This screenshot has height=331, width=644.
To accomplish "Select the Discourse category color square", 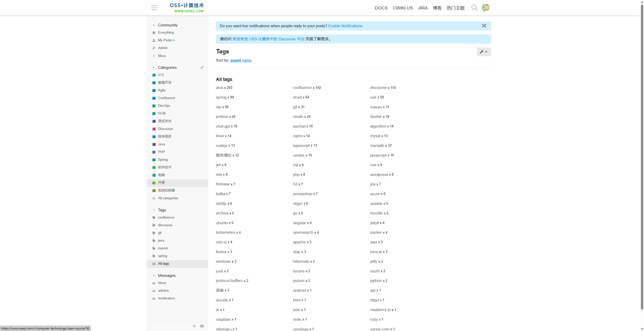I will 154,129.
